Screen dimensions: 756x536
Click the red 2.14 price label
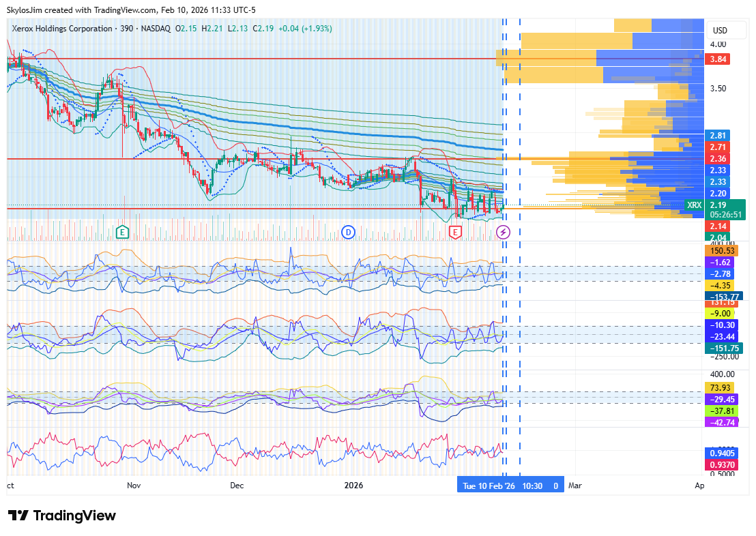coord(717,226)
